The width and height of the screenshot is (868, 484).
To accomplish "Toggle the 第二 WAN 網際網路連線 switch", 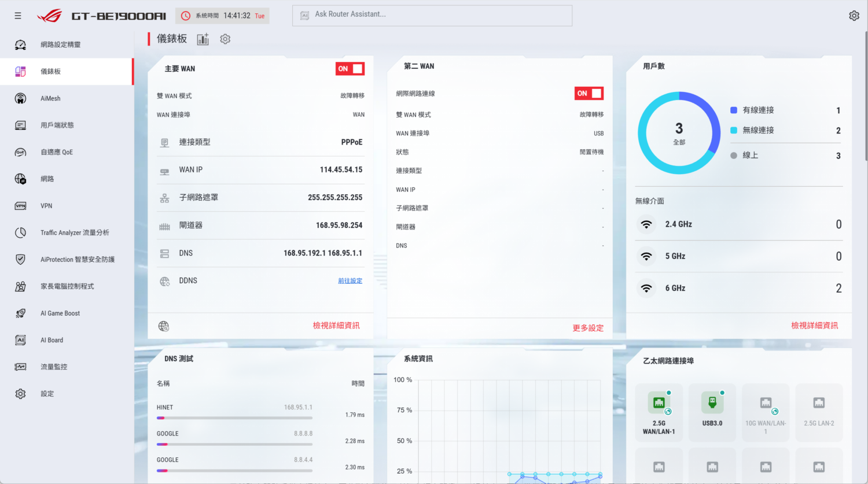I will click(589, 93).
